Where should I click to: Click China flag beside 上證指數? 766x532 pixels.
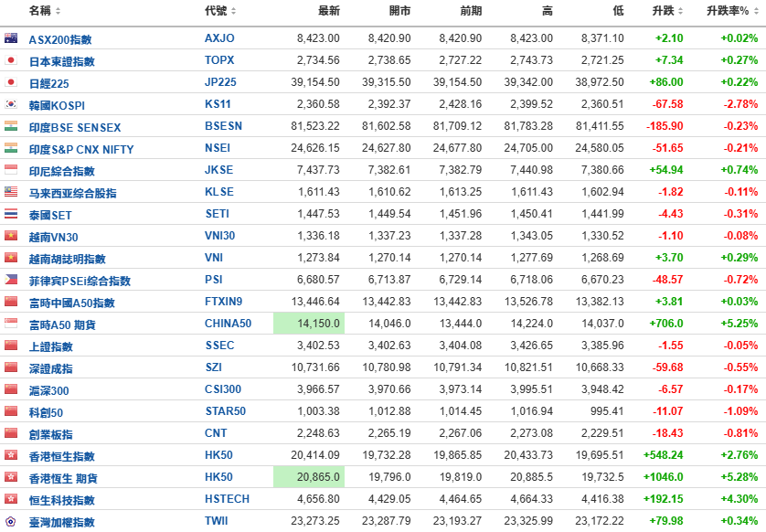[11, 345]
